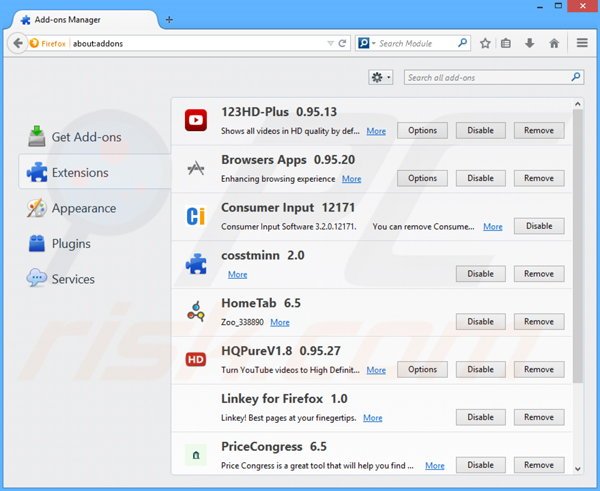The image size is (600, 491).
Task: Show More info for Browsers Apps
Action: tap(352, 179)
